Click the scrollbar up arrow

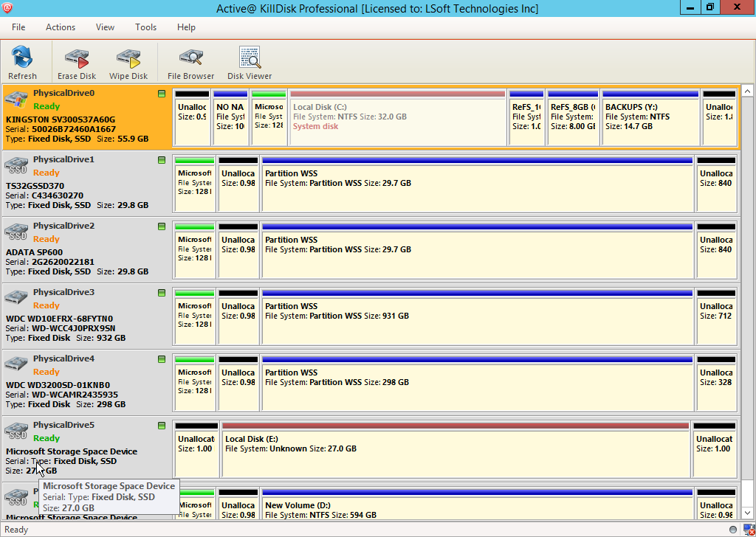point(747,91)
